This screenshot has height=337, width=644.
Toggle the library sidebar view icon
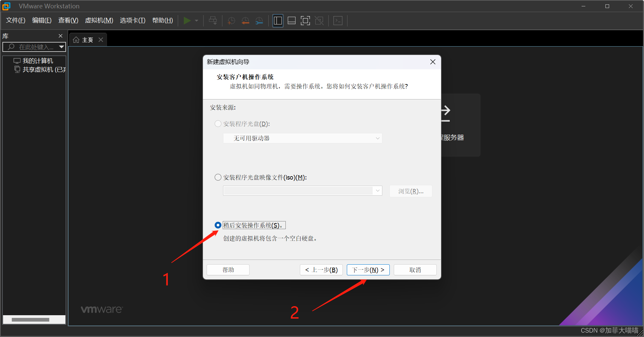coord(278,21)
